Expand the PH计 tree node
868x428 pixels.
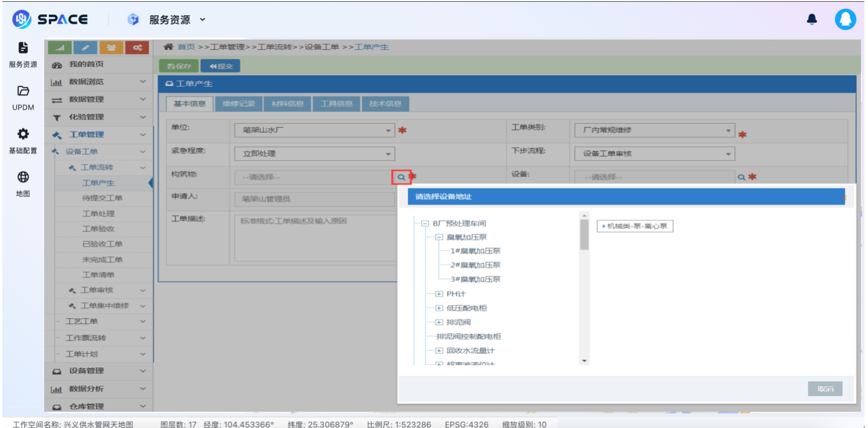pos(439,294)
